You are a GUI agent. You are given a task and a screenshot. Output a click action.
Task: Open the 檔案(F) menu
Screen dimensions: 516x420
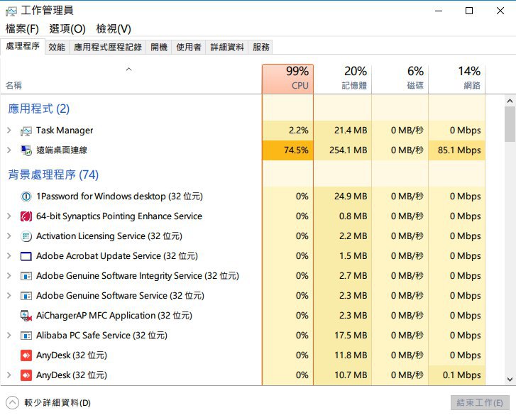pos(22,29)
